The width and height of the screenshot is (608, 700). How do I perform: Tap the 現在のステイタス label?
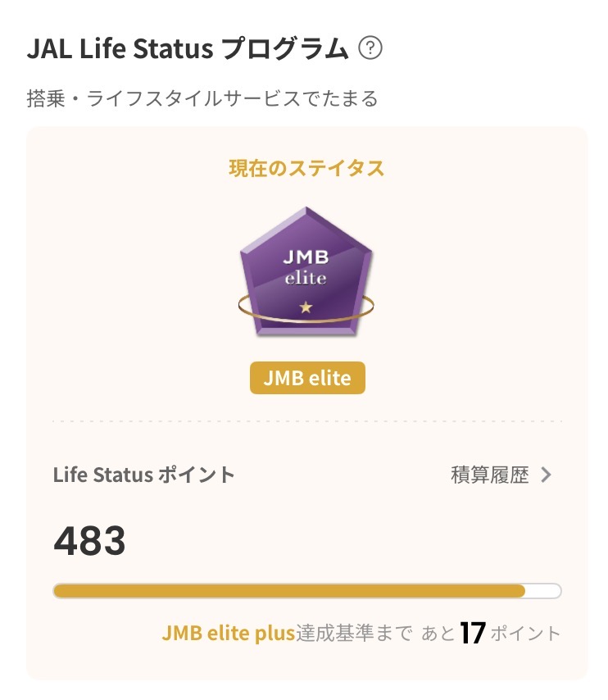306,169
